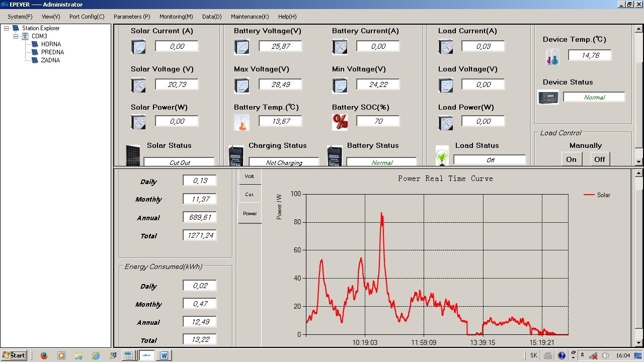Click the Battery Voltage value field
Image resolution: width=644 pixels, height=362 pixels.
coord(280,46)
